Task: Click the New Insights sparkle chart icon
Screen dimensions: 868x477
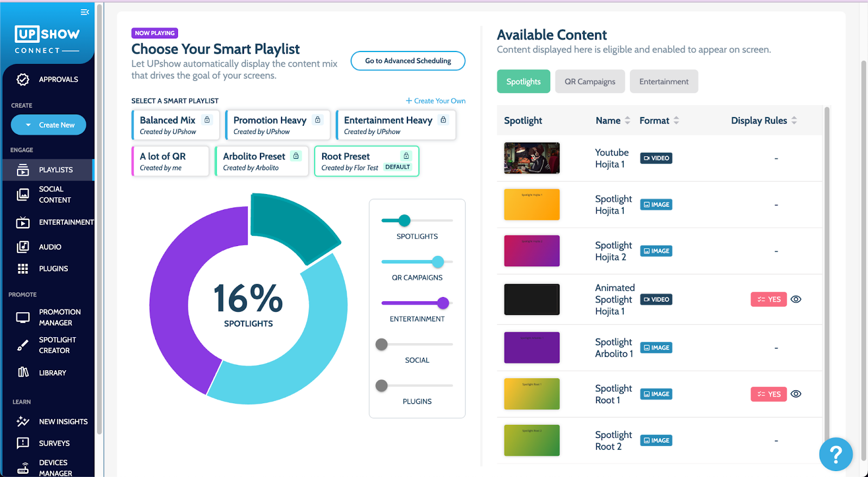Action: (x=23, y=421)
